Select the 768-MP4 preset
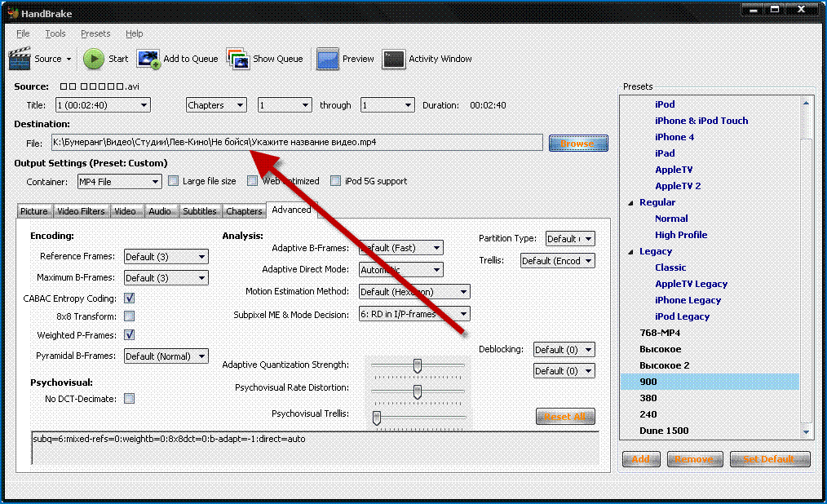 click(659, 334)
